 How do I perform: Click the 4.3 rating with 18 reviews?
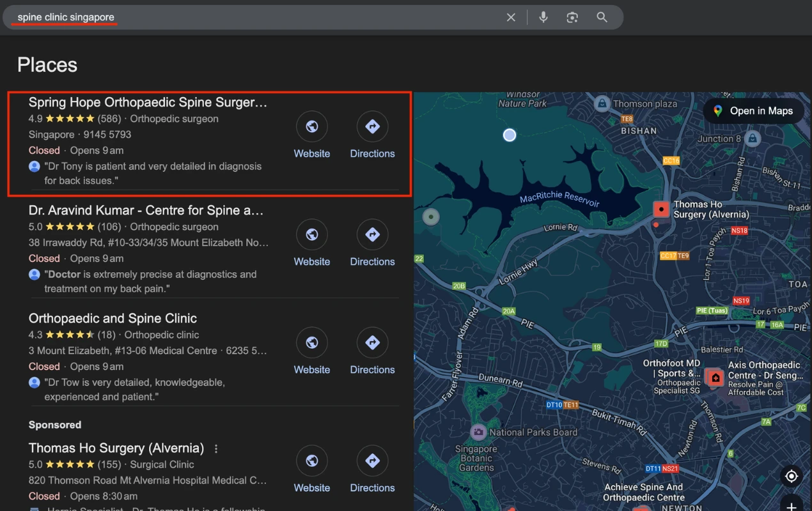click(72, 335)
